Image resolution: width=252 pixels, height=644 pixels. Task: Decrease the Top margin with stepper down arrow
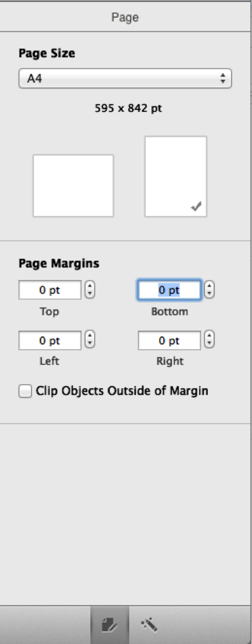tap(90, 294)
